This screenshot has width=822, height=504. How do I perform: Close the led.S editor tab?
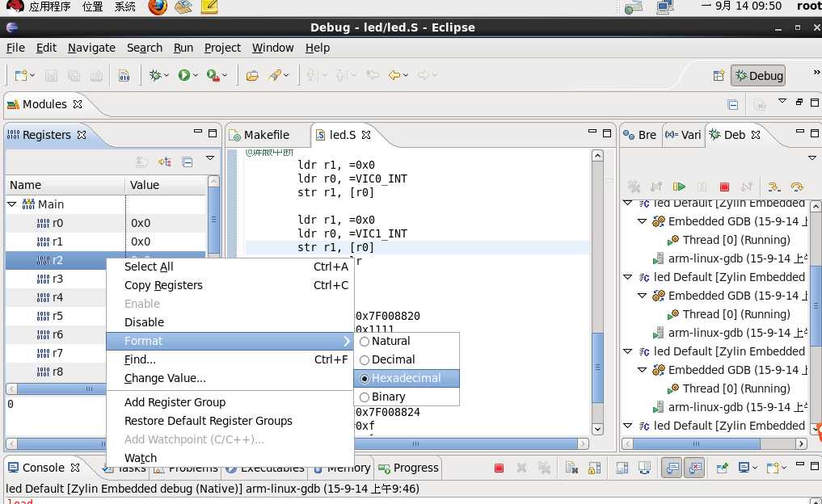pyautogui.click(x=366, y=135)
